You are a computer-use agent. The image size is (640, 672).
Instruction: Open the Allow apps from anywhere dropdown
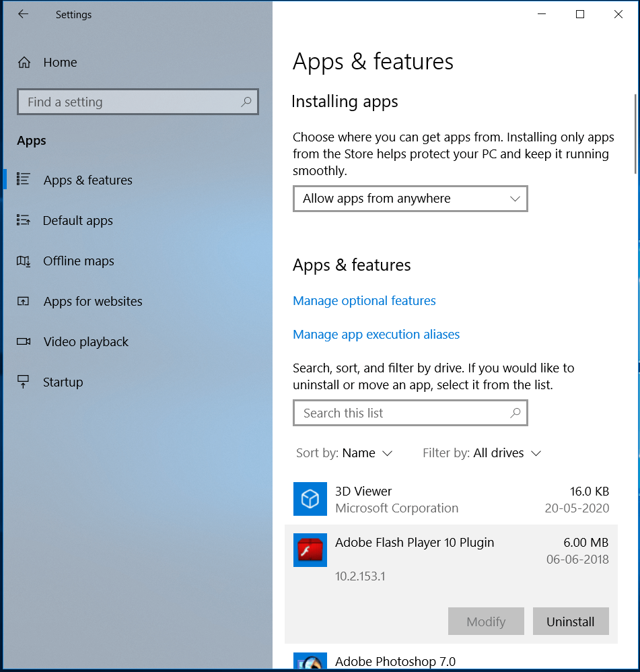pyautogui.click(x=410, y=199)
